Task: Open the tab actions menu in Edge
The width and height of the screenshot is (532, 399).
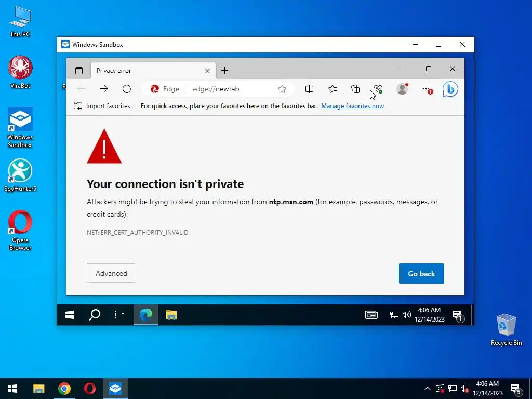Action: [x=79, y=71]
